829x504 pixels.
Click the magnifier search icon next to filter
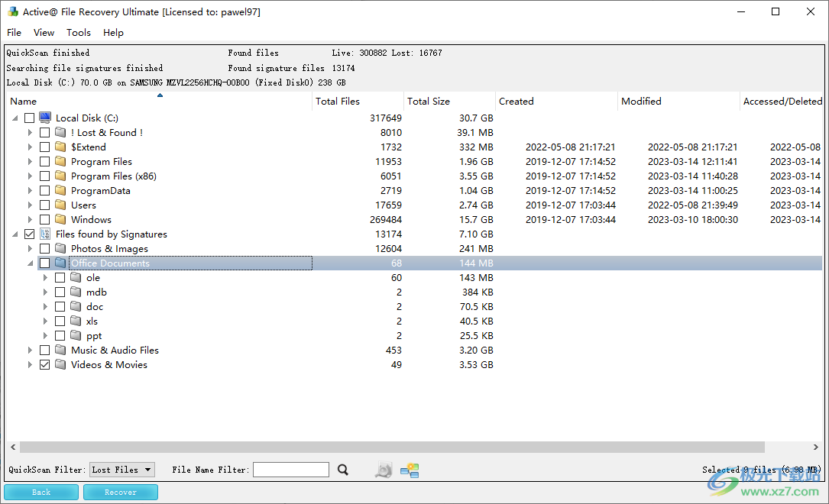343,470
